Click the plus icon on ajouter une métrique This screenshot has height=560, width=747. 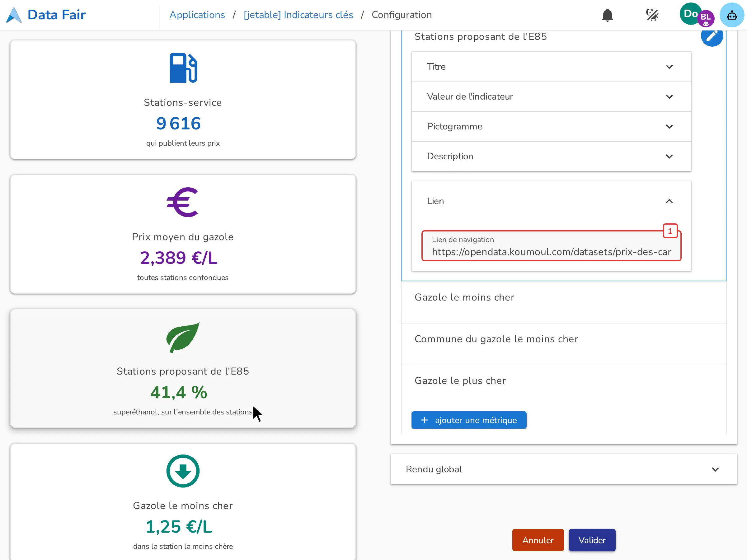425,420
